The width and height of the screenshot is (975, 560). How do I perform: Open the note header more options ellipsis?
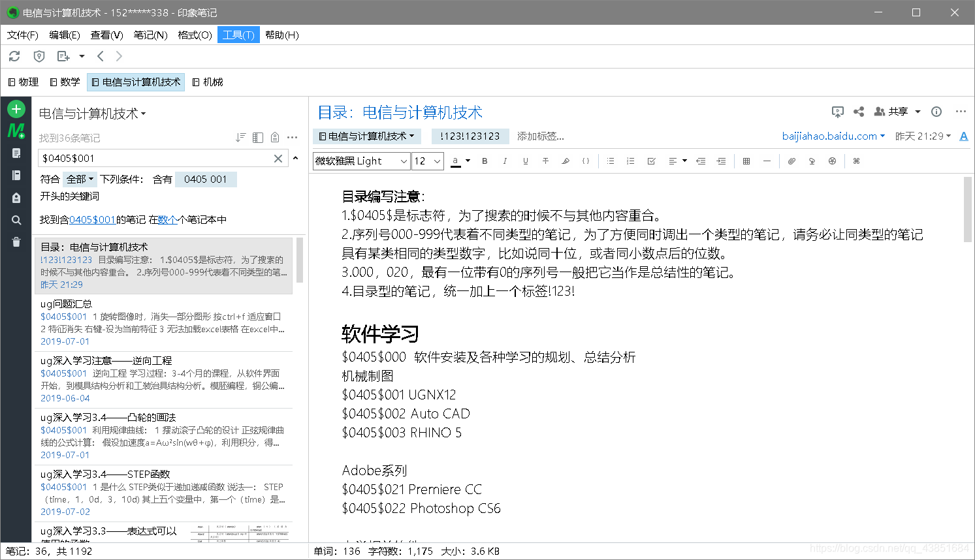coord(961,112)
